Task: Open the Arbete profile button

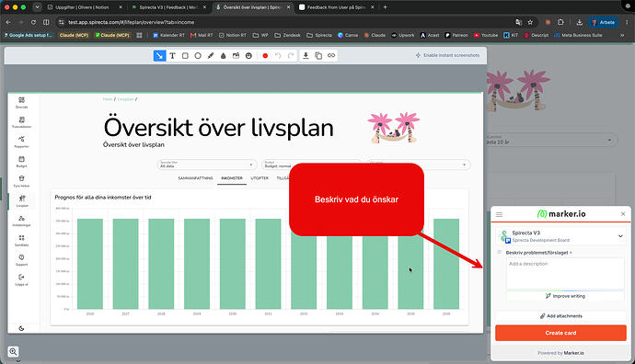Action: click(603, 22)
